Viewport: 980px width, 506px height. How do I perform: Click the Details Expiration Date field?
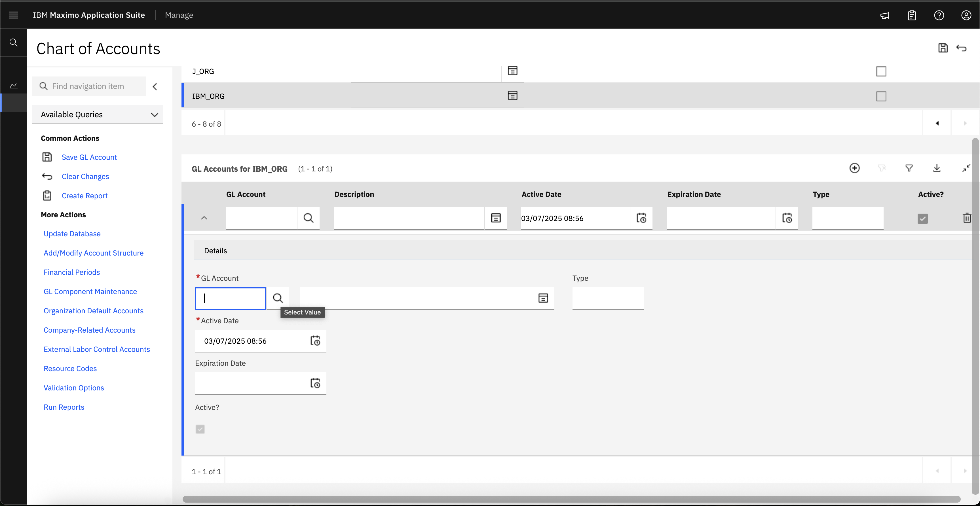[249, 383]
